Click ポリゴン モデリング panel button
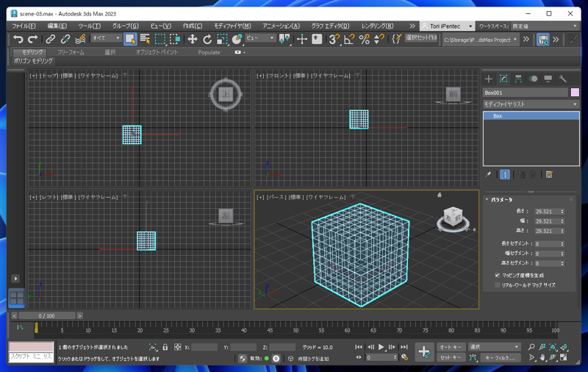Viewport: 588px width, 372px height. click(x=33, y=61)
